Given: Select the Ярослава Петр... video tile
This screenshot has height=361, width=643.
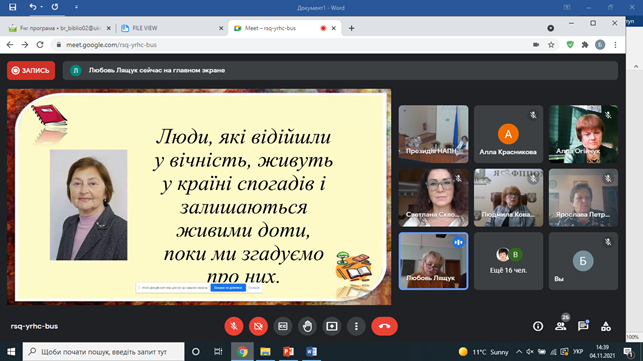Looking at the screenshot, I should click(583, 198).
